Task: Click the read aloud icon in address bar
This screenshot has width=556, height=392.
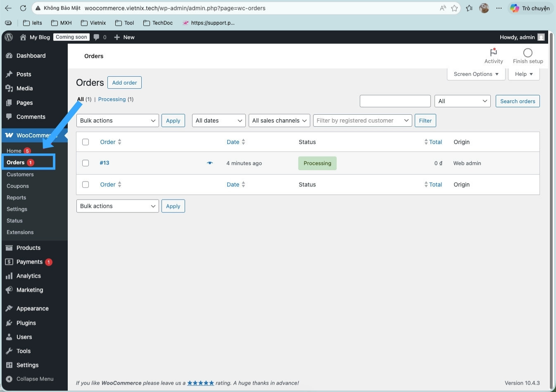Action: click(443, 8)
